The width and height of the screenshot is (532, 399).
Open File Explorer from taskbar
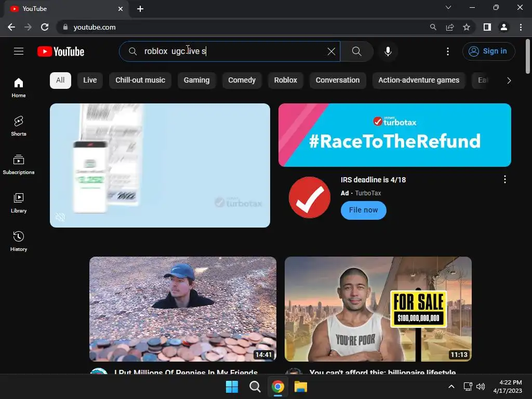(301, 387)
